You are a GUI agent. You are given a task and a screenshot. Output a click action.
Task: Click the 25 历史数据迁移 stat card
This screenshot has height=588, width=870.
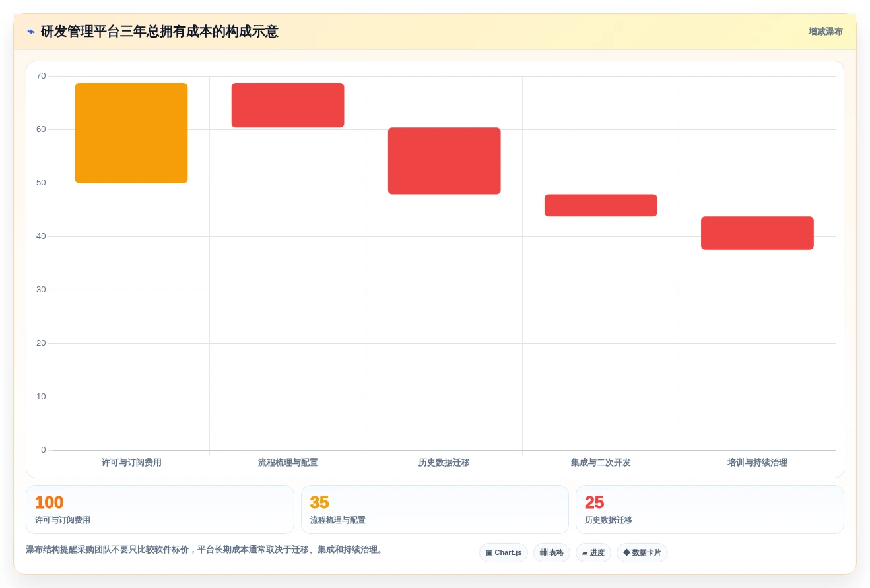pos(710,509)
